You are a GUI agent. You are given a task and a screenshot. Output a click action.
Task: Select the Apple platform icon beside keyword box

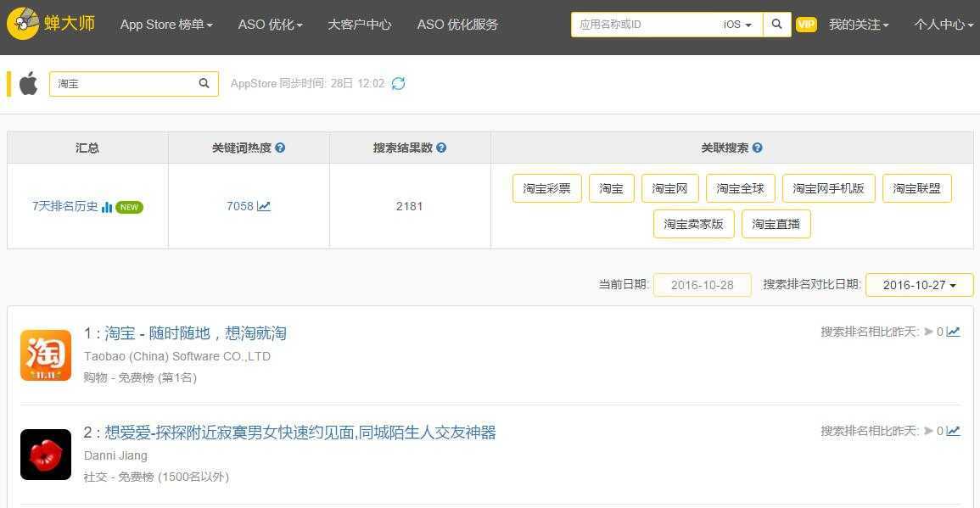point(28,83)
